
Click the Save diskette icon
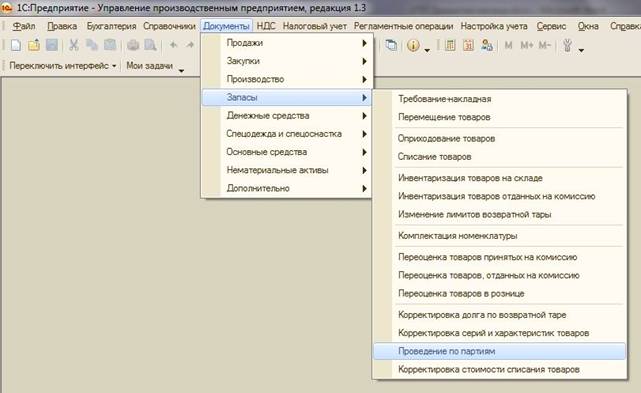point(52,45)
